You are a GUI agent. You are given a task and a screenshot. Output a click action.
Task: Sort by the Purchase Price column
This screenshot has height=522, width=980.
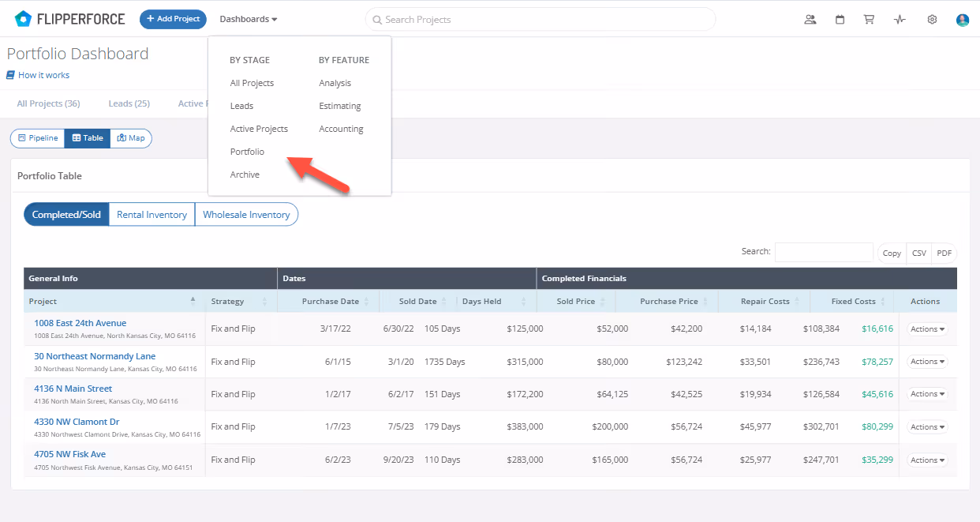[668, 301]
